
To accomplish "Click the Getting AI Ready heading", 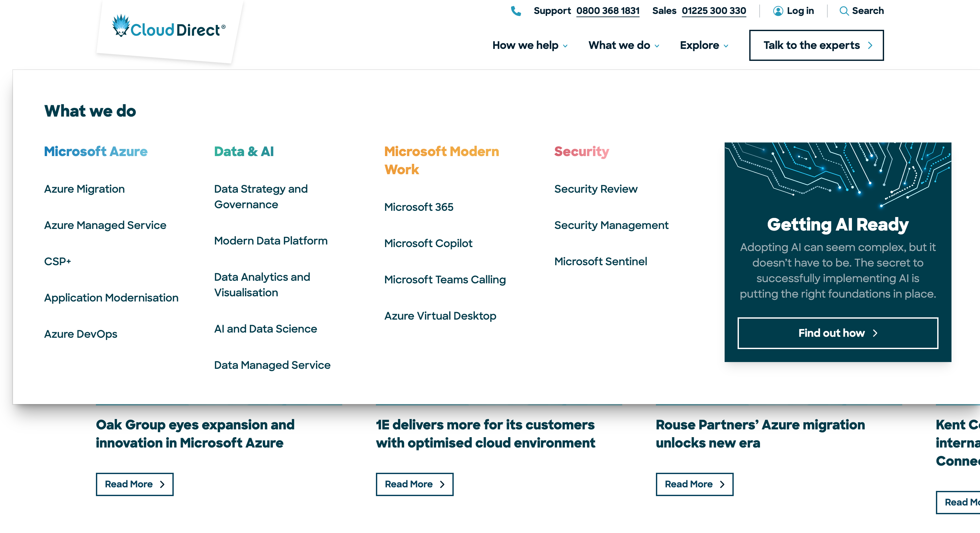I will point(838,224).
